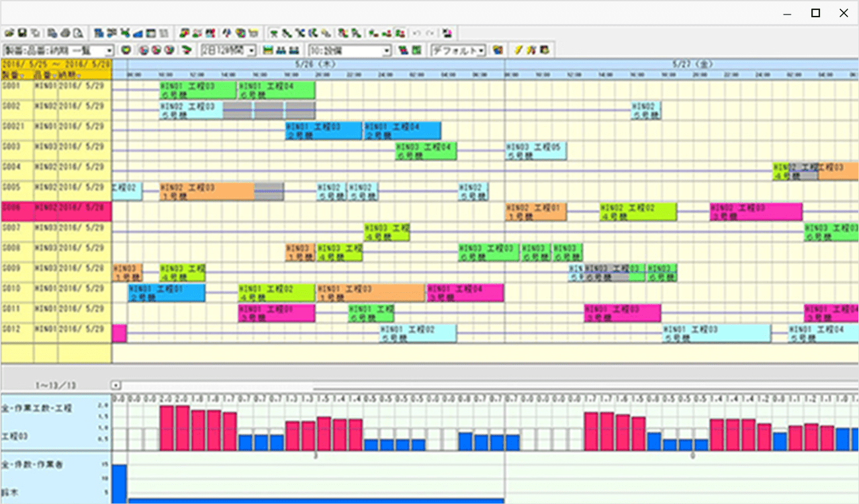The height and width of the screenshot is (504, 859).
Task: Click the open folder toolbar icon
Action: point(9,33)
